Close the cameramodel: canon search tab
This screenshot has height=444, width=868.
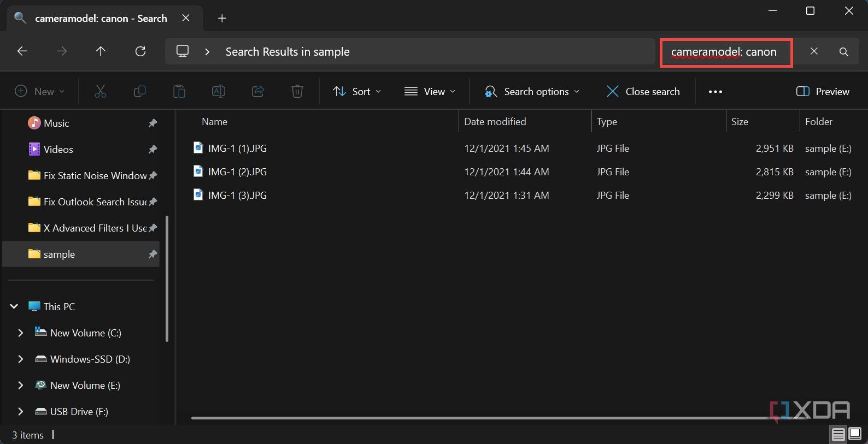[186, 18]
